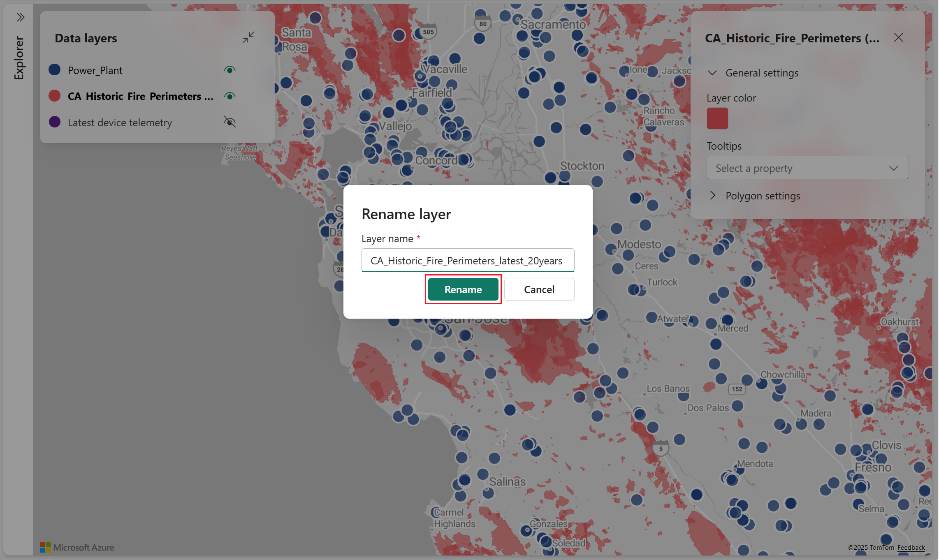
Task: Click the red CA_Historic_Fire_Perimeters layer icon
Action: (x=55, y=96)
